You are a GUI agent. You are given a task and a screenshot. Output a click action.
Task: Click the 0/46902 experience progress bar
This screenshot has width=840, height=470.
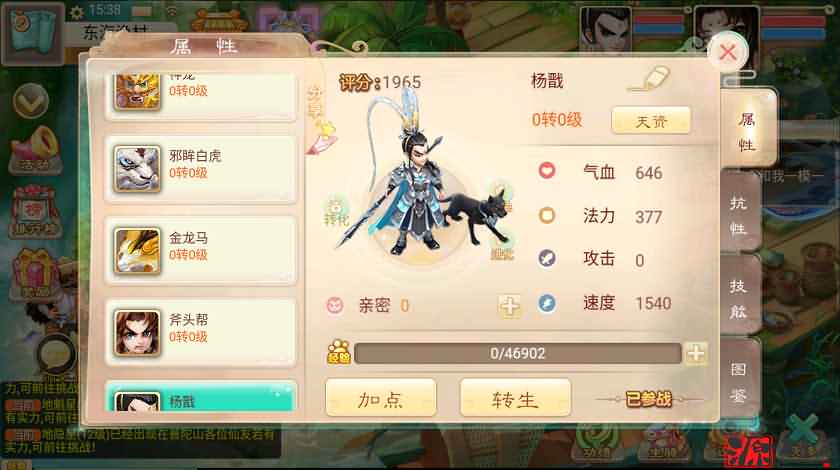(518, 353)
